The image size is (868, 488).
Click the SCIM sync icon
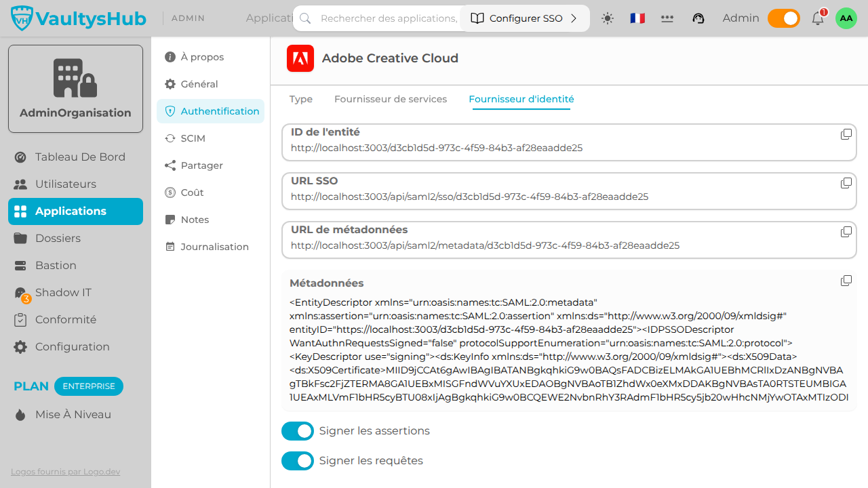(x=170, y=138)
